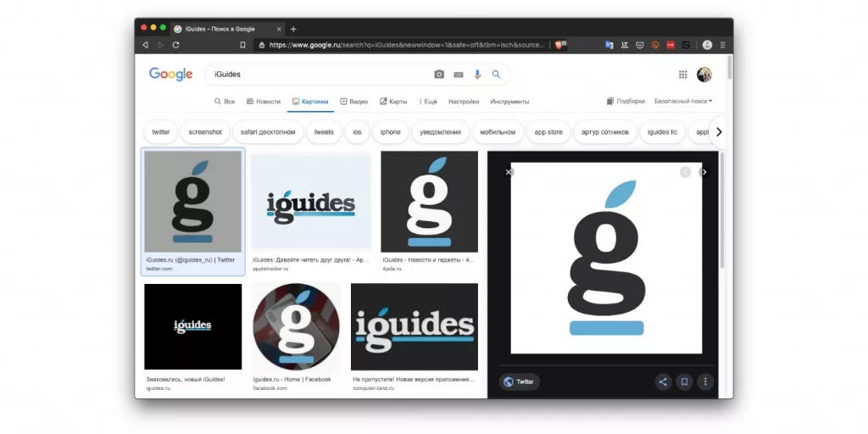Open the browser profile avatar
Image resolution: width=868 pixels, height=434 pixels.
click(x=707, y=45)
